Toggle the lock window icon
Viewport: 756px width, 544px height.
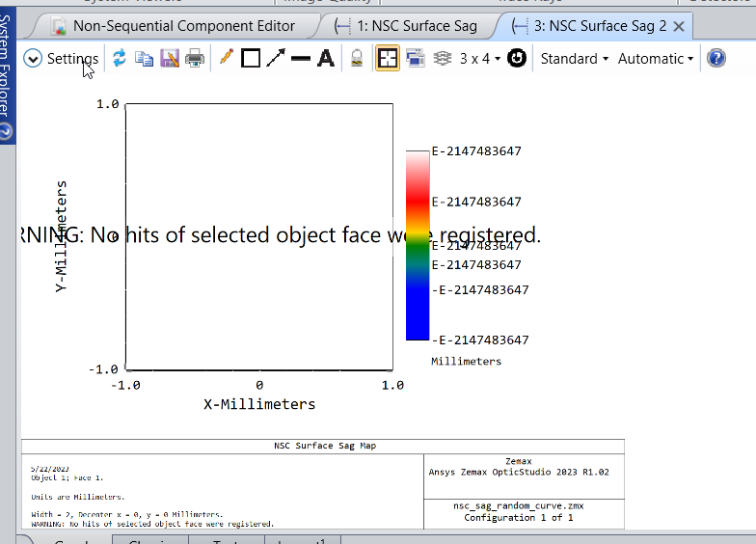point(357,58)
